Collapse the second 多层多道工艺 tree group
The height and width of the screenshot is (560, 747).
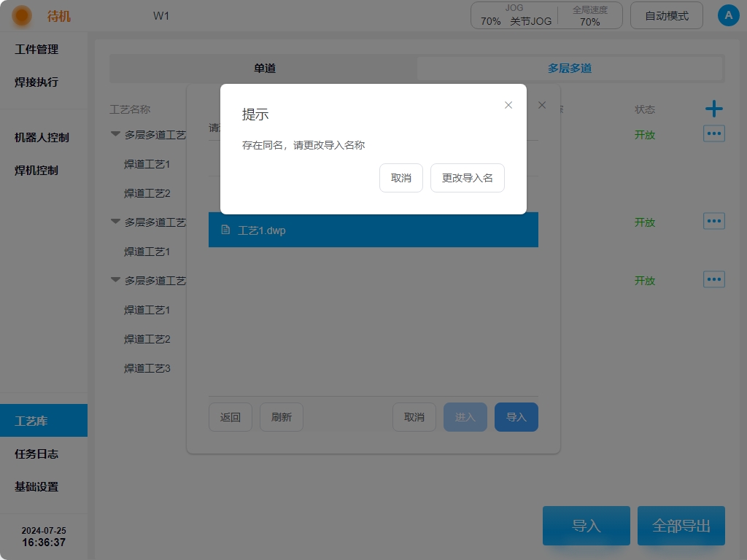115,222
